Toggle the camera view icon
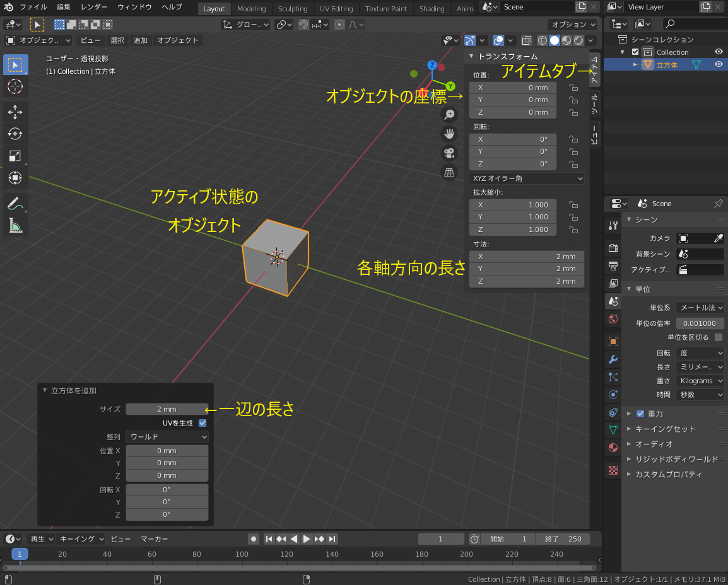The width and height of the screenshot is (728, 585). coord(449,153)
